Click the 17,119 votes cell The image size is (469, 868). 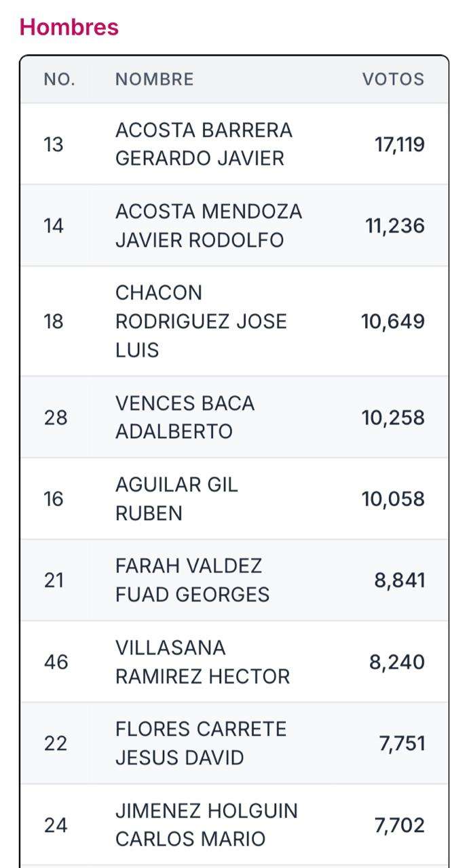pos(400,144)
